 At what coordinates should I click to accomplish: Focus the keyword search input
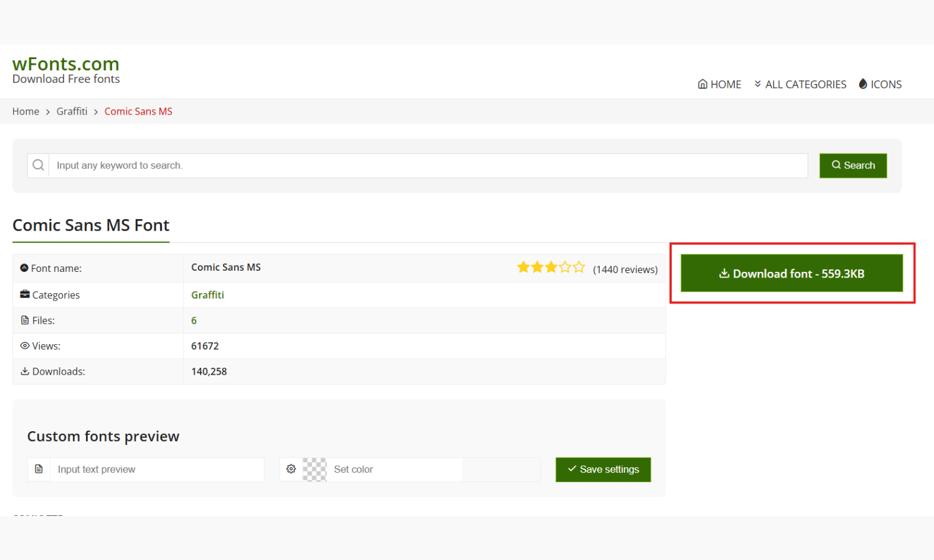click(x=428, y=166)
